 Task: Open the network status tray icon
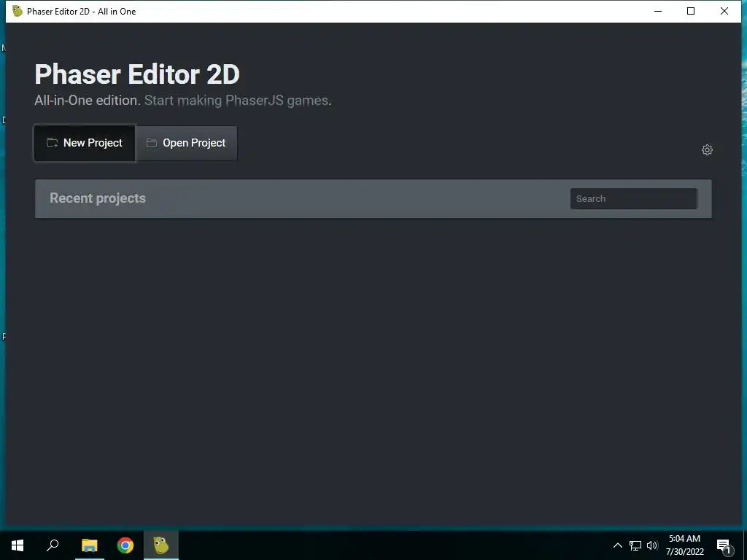tap(635, 545)
